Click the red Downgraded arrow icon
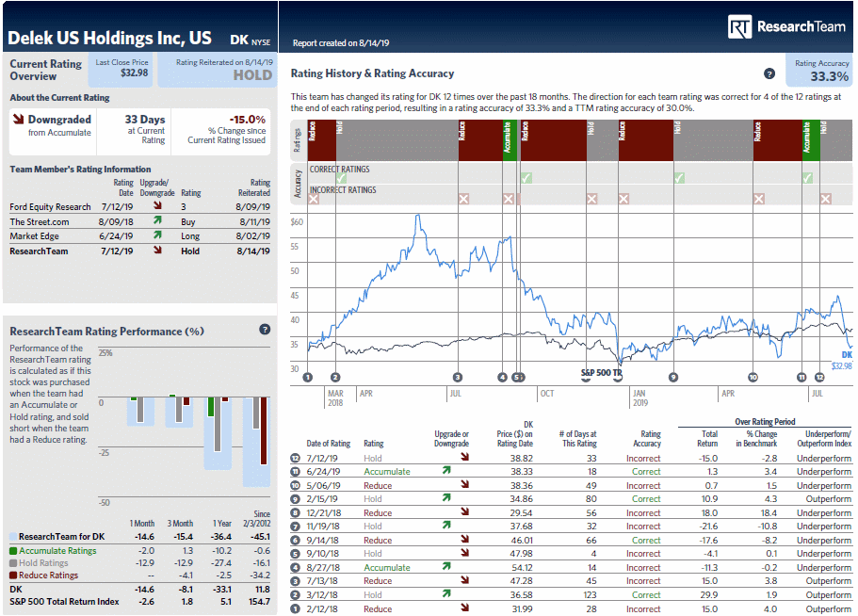This screenshot has width=858, height=616. (18, 119)
